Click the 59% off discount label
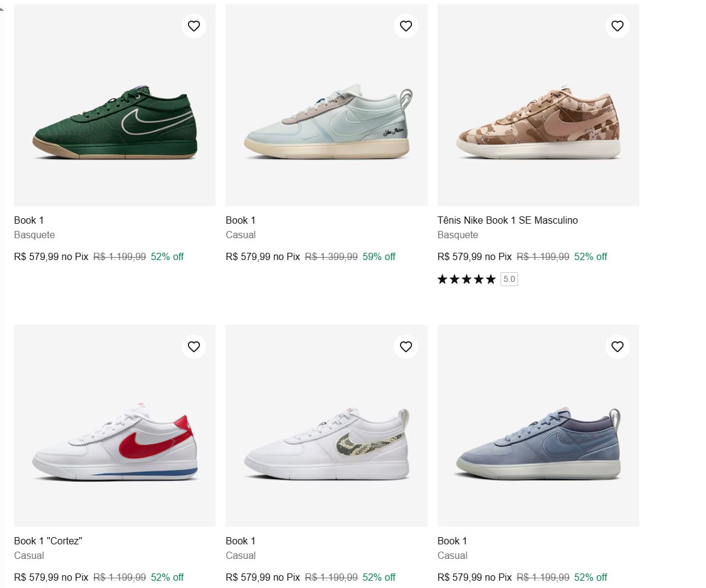Screen dimensions: 706x588 pos(379,256)
